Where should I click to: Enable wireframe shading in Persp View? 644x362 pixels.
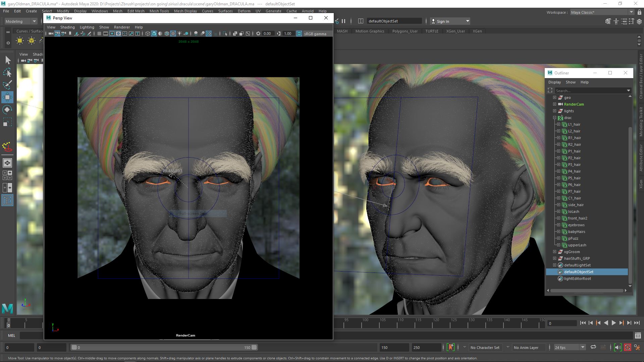148,34
